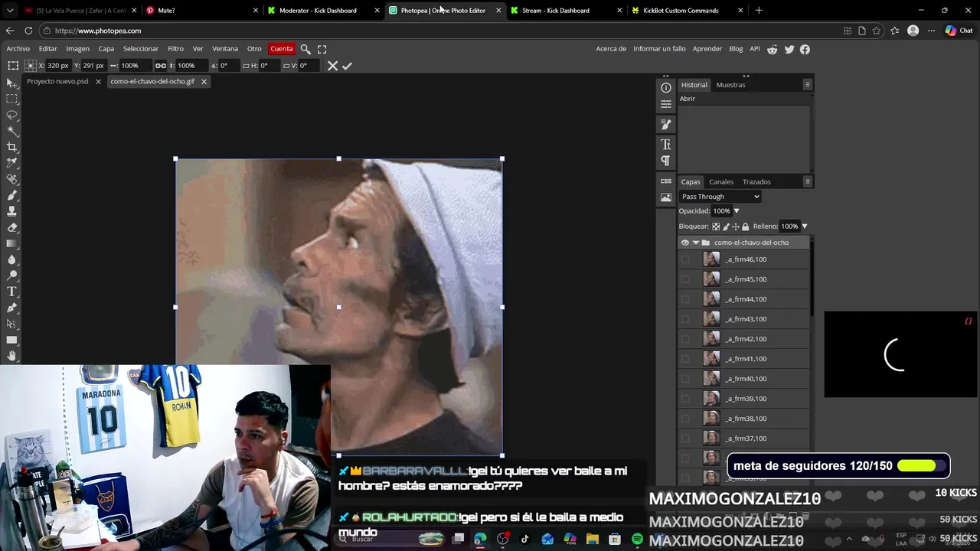Image resolution: width=980 pixels, height=551 pixels.
Task: Open the Aprender link
Action: pyautogui.click(x=707, y=49)
